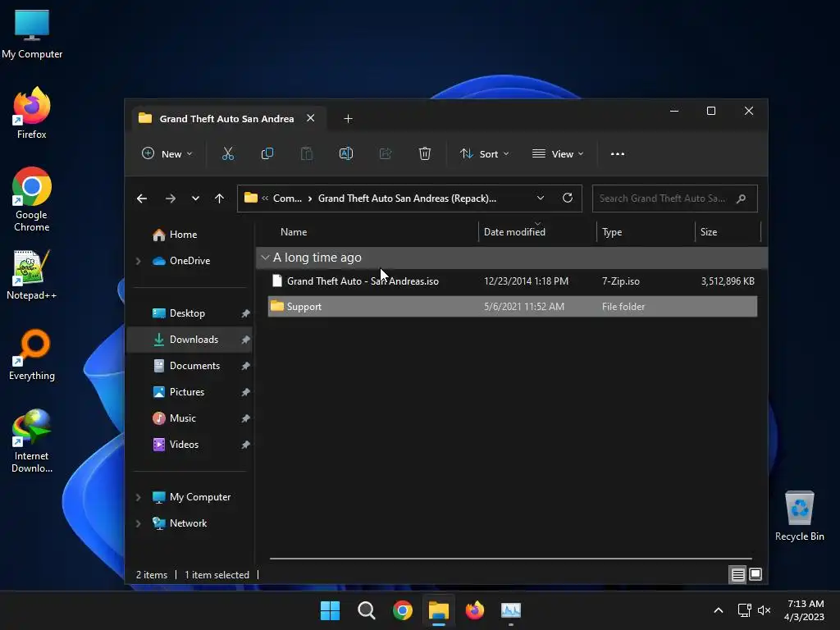Go back with the left arrow
The width and height of the screenshot is (840, 630).
(x=142, y=199)
